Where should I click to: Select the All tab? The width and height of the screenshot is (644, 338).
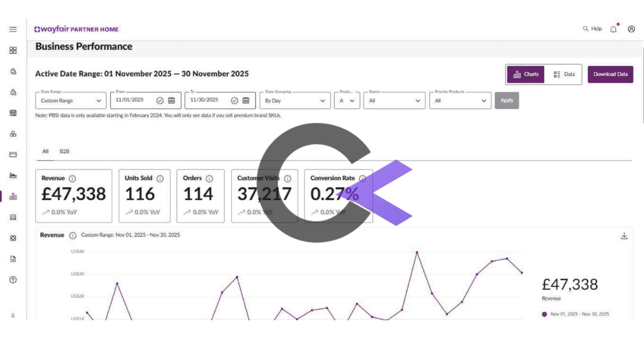(46, 151)
